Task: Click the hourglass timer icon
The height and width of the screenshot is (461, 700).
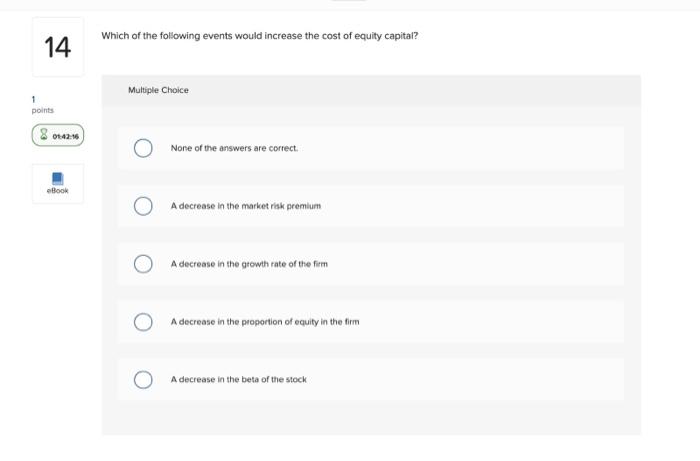Action: 42,135
